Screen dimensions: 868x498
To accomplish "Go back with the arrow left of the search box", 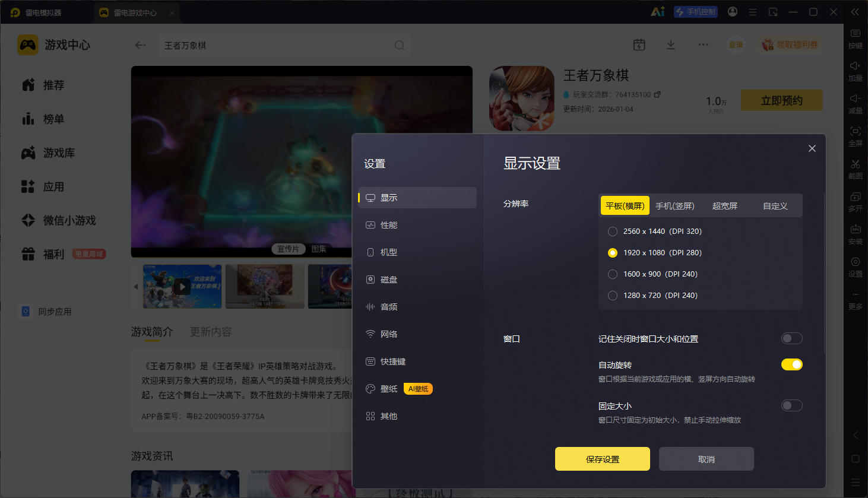I will 140,45.
